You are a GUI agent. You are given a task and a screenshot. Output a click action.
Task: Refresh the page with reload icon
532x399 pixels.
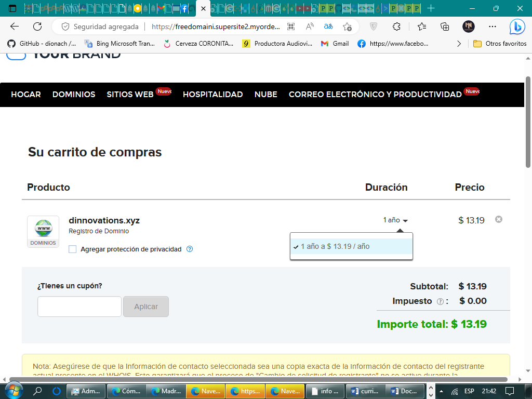pos(37,26)
